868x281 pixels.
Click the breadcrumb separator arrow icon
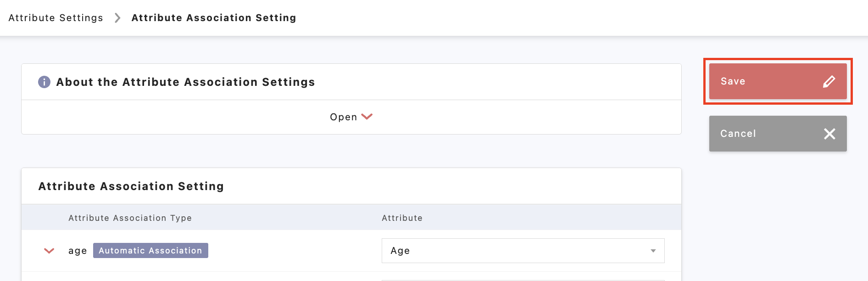[117, 18]
